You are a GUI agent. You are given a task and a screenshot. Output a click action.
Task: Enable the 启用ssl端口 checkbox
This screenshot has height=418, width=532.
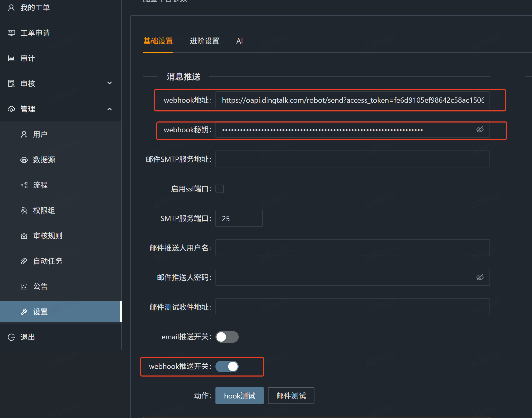219,189
